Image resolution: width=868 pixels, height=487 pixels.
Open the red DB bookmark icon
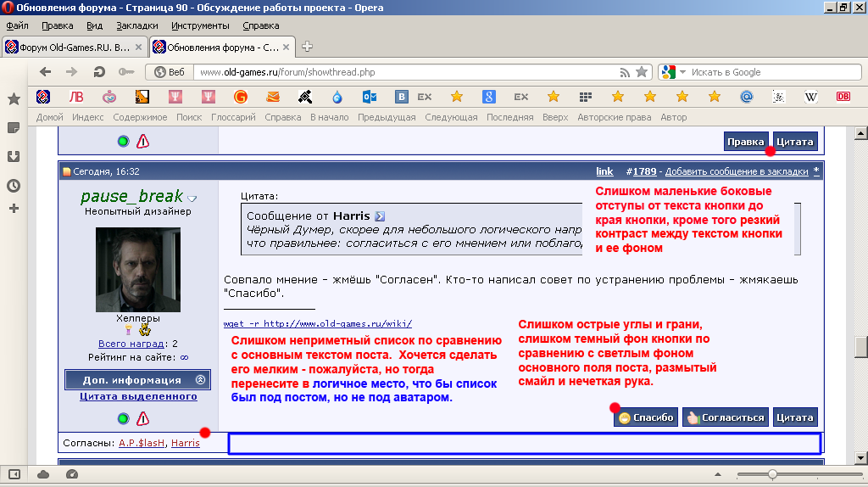[843, 97]
